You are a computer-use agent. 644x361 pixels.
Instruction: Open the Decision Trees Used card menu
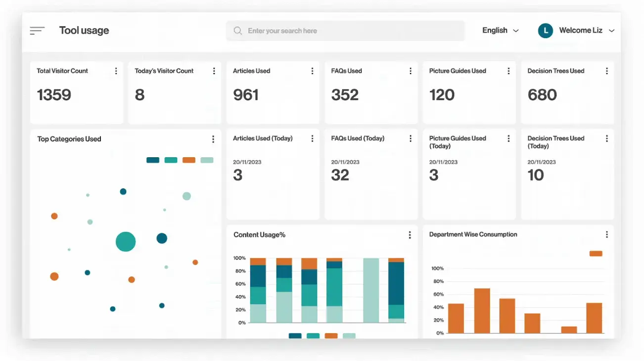click(606, 71)
